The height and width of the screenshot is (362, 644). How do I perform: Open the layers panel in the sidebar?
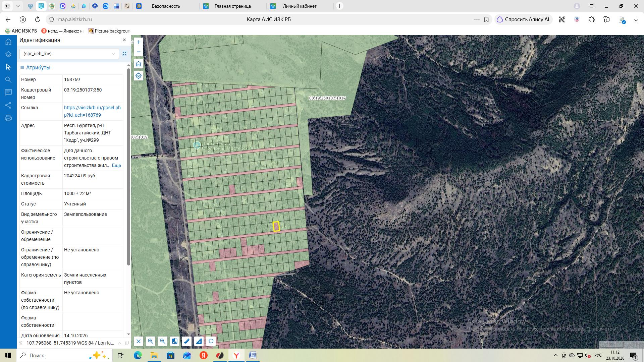point(8,54)
